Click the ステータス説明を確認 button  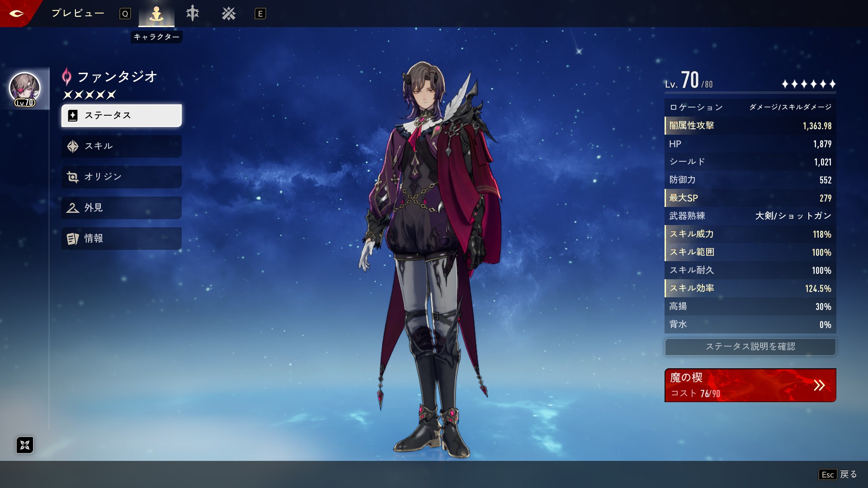click(750, 347)
